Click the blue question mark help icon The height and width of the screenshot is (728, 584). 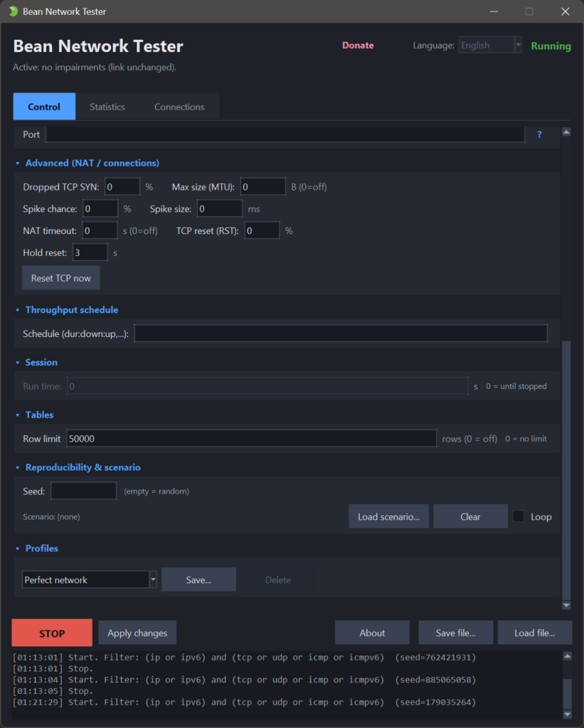coord(539,134)
